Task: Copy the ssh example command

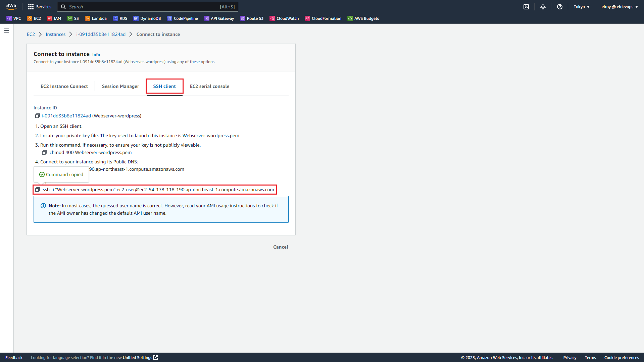Action: (38, 190)
